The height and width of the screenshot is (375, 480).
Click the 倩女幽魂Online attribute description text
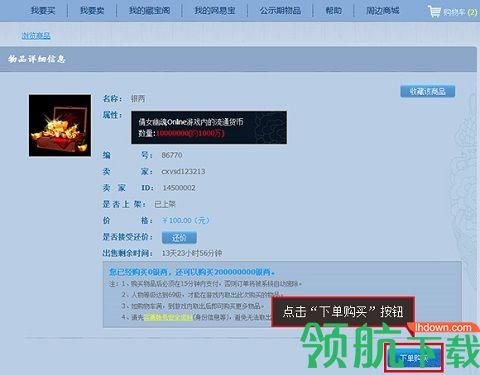pyautogui.click(x=191, y=122)
